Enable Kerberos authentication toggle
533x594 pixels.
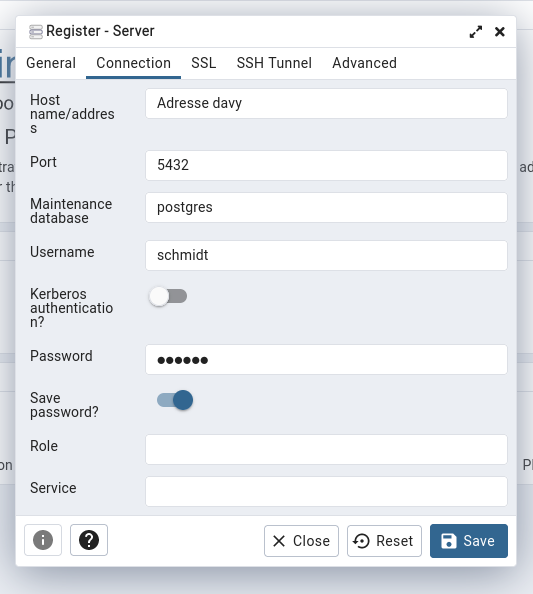pyautogui.click(x=168, y=296)
